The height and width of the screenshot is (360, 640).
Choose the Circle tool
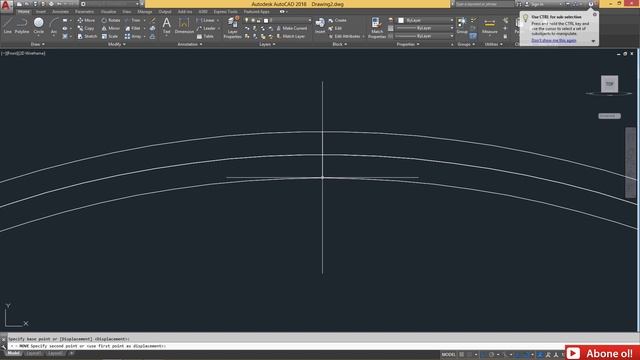[x=38, y=25]
